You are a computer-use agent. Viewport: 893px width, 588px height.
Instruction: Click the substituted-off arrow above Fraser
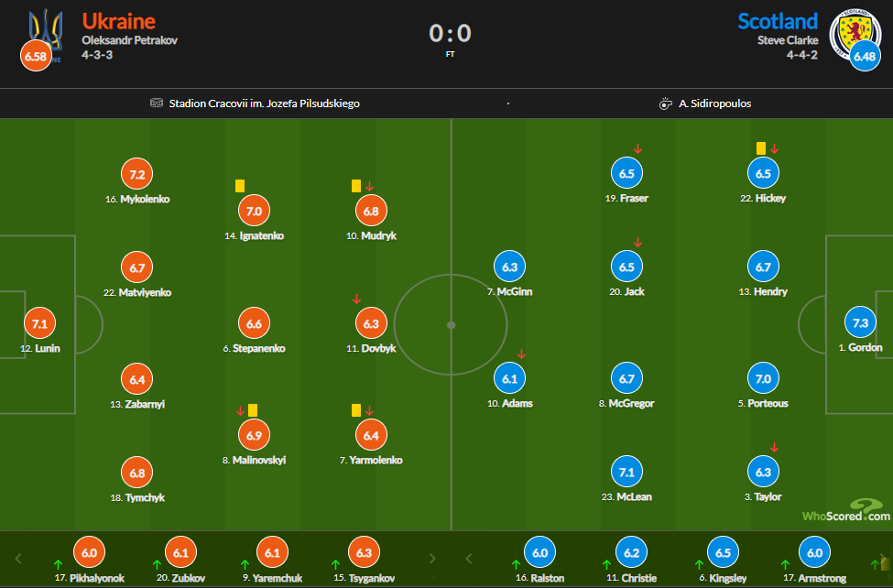tap(637, 148)
